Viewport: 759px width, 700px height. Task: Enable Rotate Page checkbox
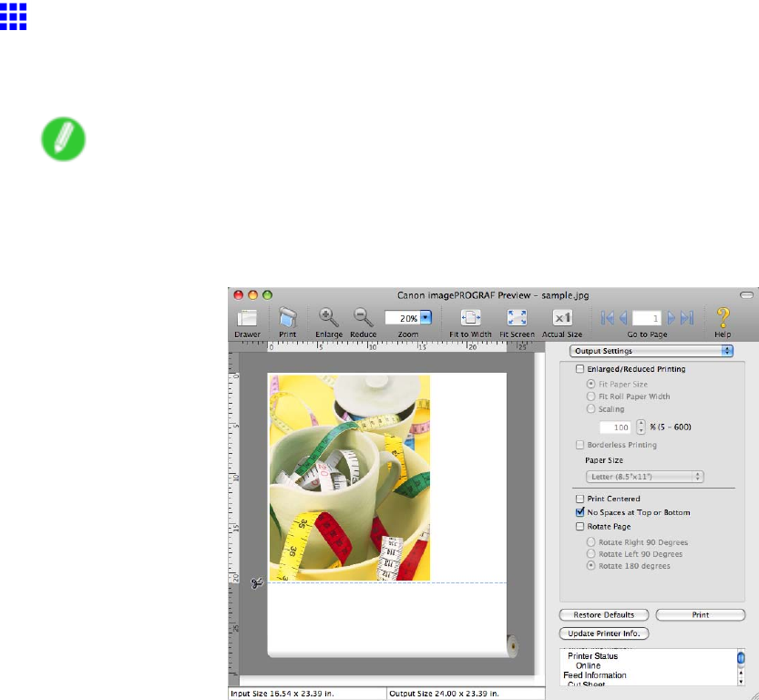pos(580,527)
